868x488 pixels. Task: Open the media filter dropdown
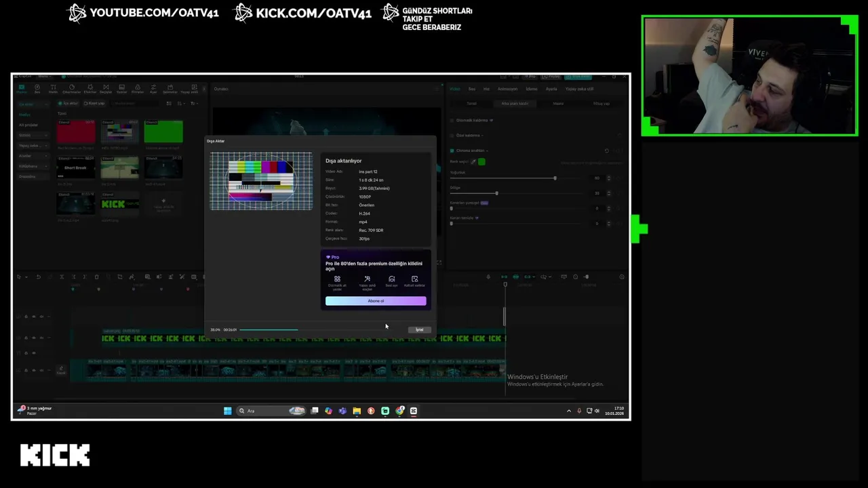click(193, 104)
